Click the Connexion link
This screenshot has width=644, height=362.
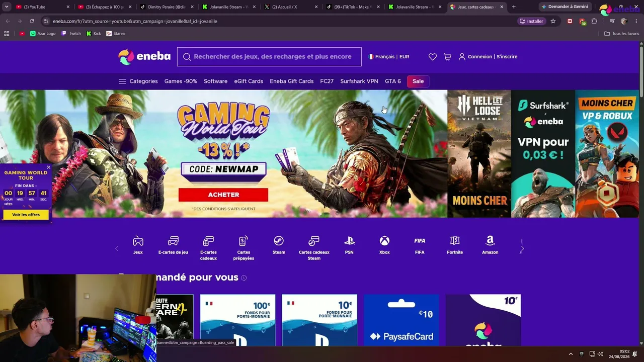pyautogui.click(x=480, y=57)
